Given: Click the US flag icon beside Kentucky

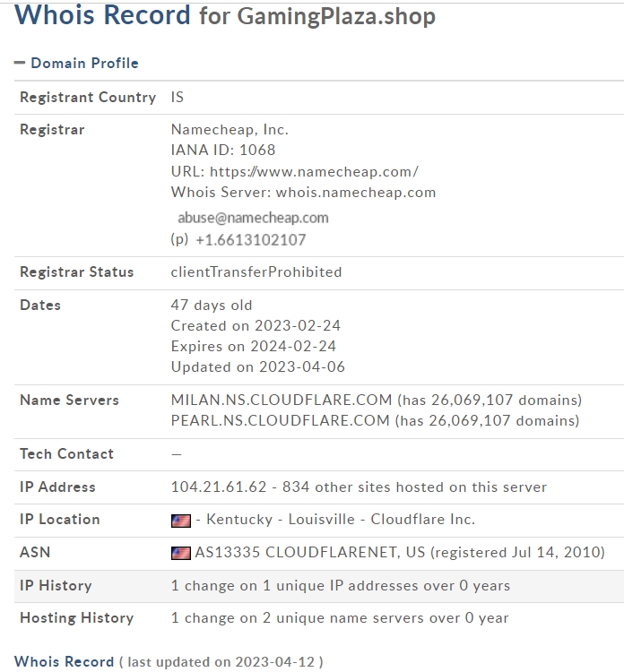Looking at the screenshot, I should click(180, 521).
